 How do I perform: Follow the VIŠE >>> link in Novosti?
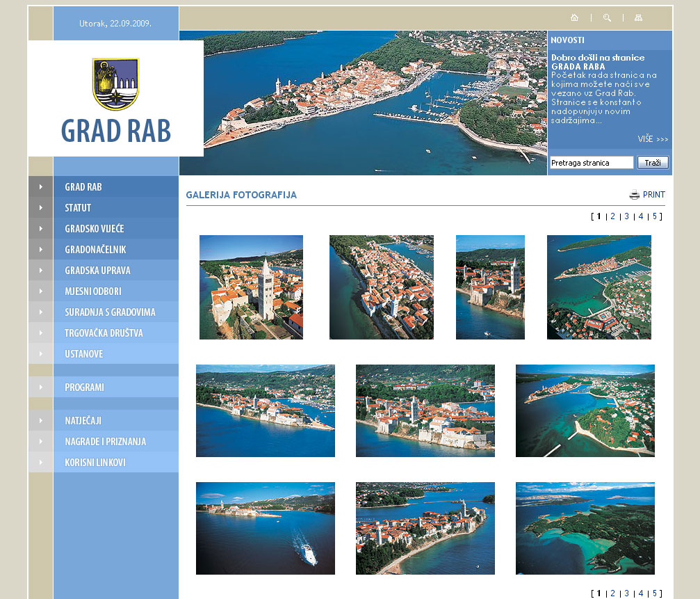(653, 139)
